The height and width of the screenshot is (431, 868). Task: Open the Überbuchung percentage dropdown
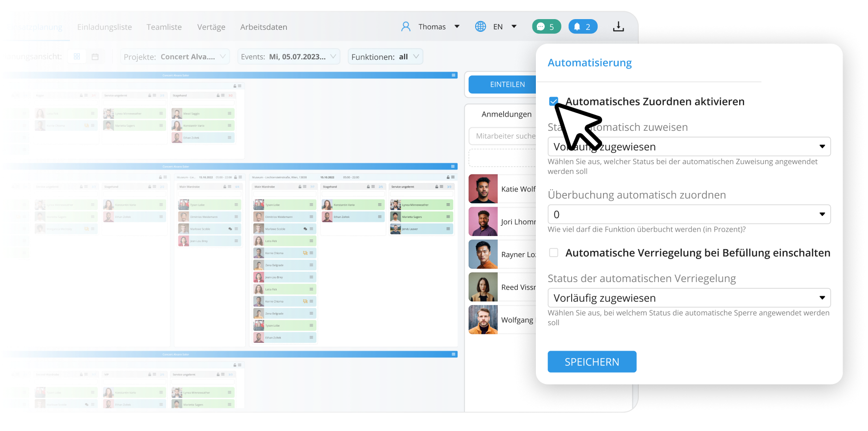(689, 215)
